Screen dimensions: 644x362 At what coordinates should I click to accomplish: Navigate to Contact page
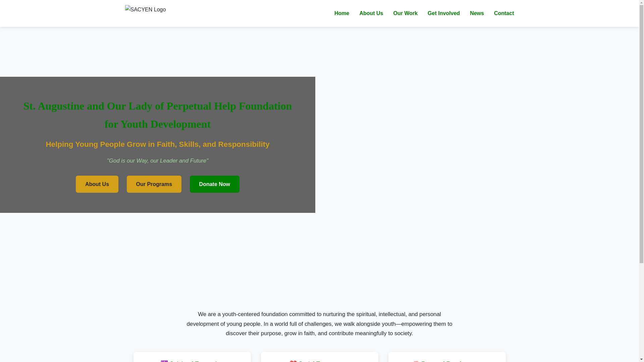pos(504,13)
